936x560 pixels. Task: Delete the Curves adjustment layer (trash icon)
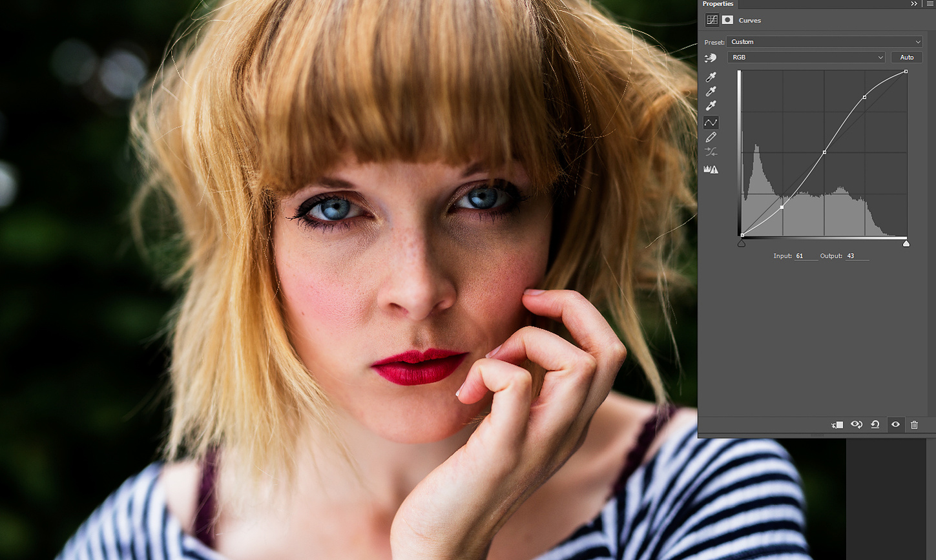coord(914,424)
